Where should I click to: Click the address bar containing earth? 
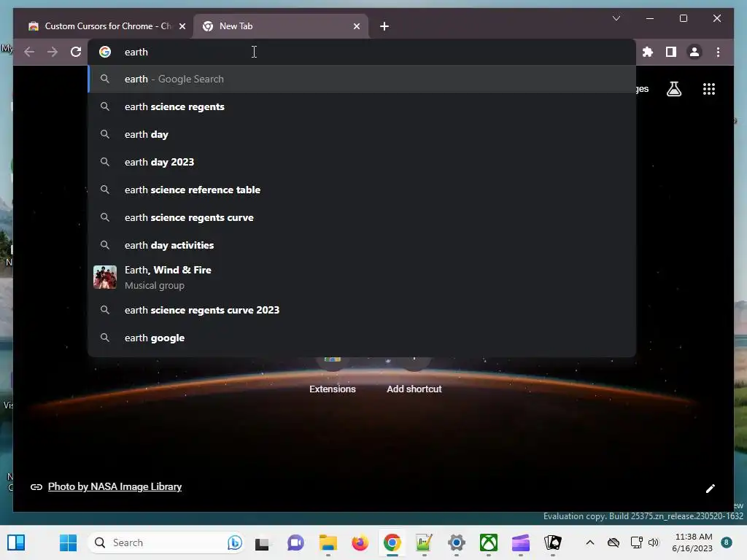[x=362, y=52]
